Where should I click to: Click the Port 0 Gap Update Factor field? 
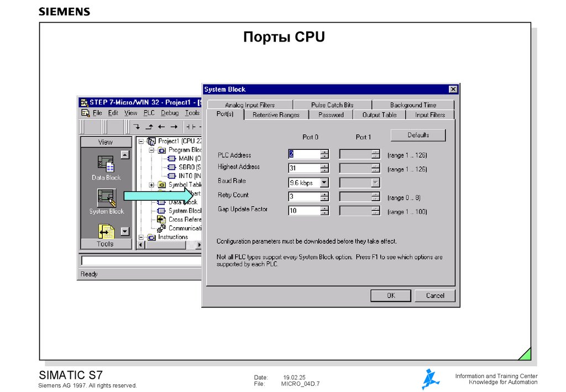(305, 211)
